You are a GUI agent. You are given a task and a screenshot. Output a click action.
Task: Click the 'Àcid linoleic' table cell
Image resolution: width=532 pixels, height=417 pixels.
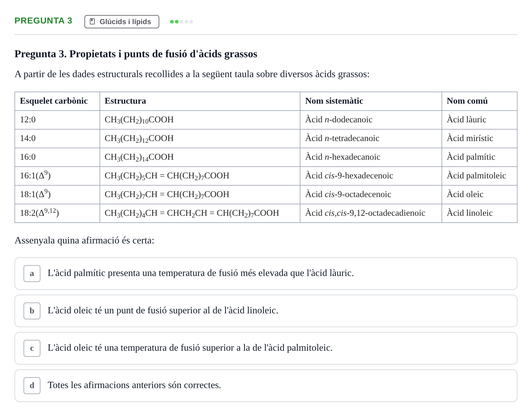[480, 213]
